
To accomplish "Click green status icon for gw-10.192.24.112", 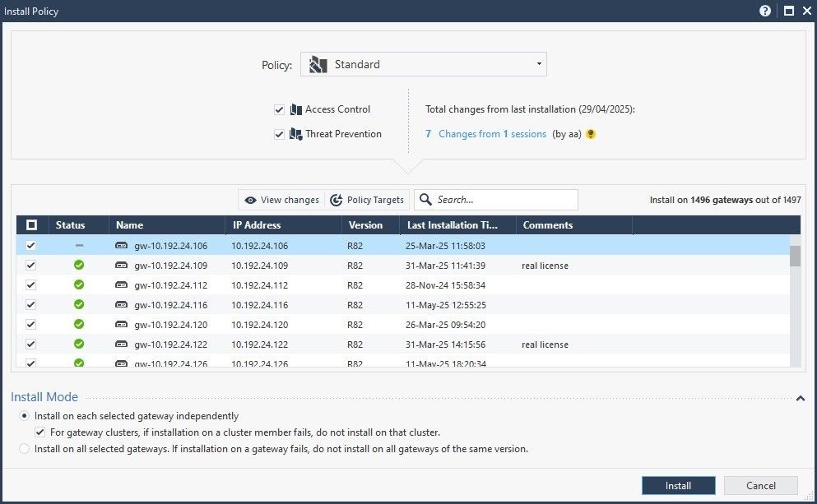I will 79,284.
